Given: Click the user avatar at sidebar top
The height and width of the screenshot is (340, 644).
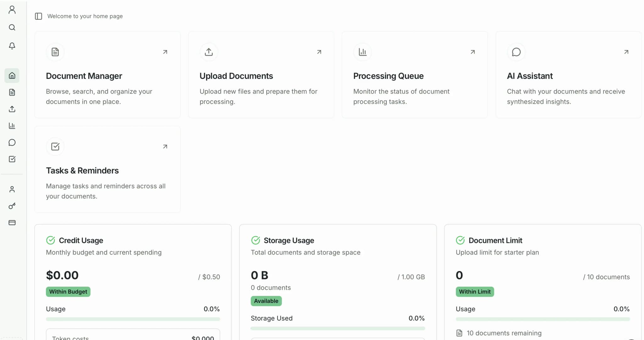Looking at the screenshot, I should click(x=12, y=9).
